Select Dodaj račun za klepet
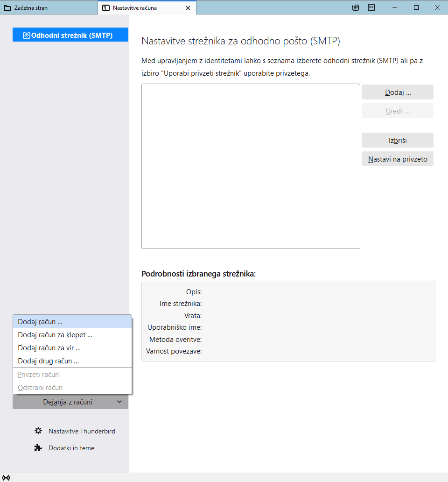Screen dimensions: 448x482 click(x=55, y=335)
